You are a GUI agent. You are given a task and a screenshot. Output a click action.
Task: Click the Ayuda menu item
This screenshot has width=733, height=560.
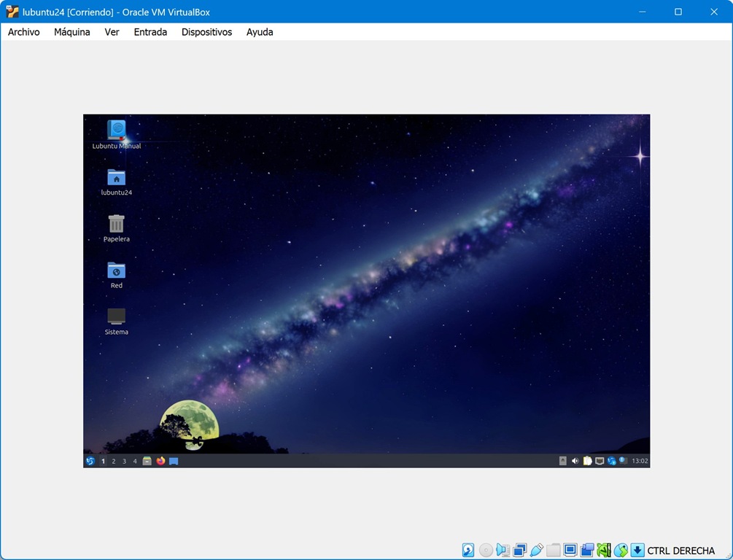pyautogui.click(x=260, y=32)
